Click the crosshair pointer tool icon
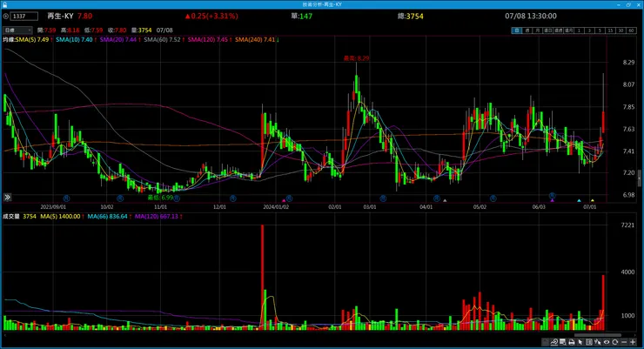Screen dimensions: 644x349 coord(598,342)
